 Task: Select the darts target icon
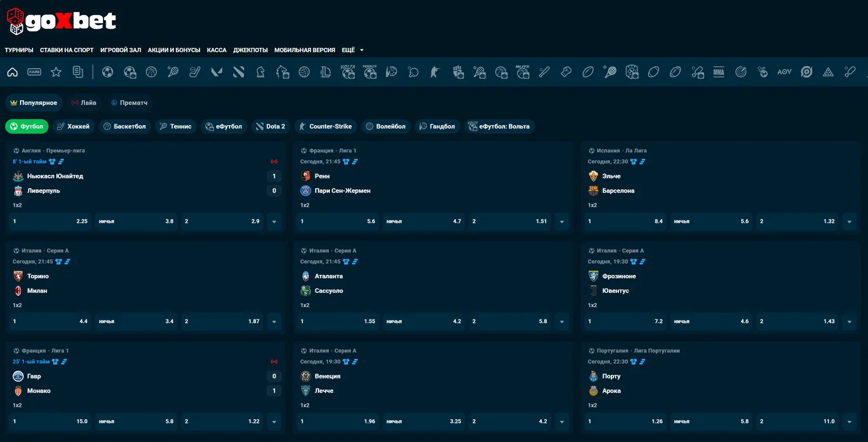[x=741, y=72]
